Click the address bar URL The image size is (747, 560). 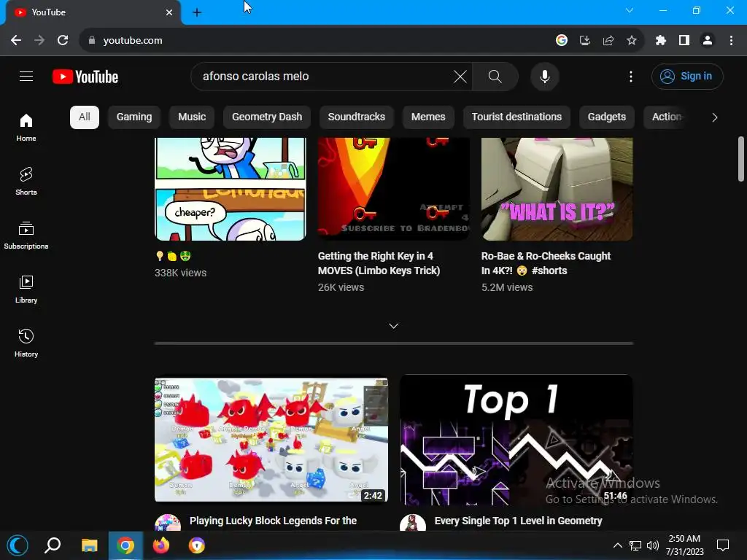click(x=133, y=41)
